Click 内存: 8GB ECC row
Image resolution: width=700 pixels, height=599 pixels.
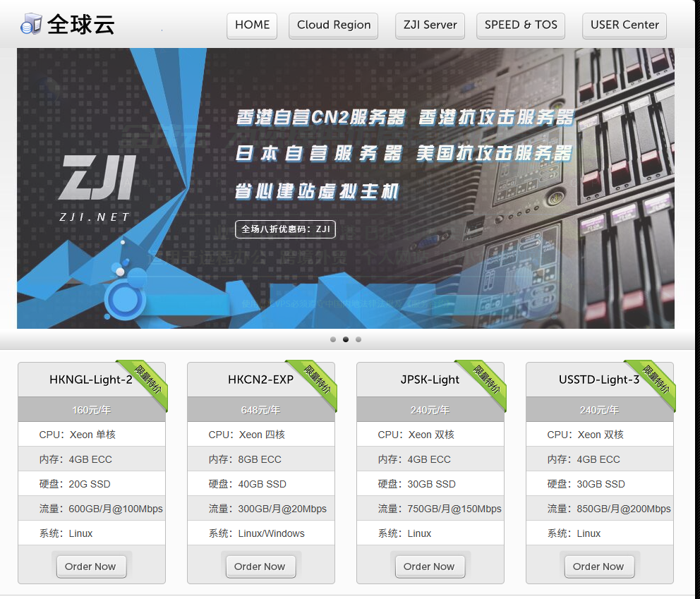[x=260, y=459]
